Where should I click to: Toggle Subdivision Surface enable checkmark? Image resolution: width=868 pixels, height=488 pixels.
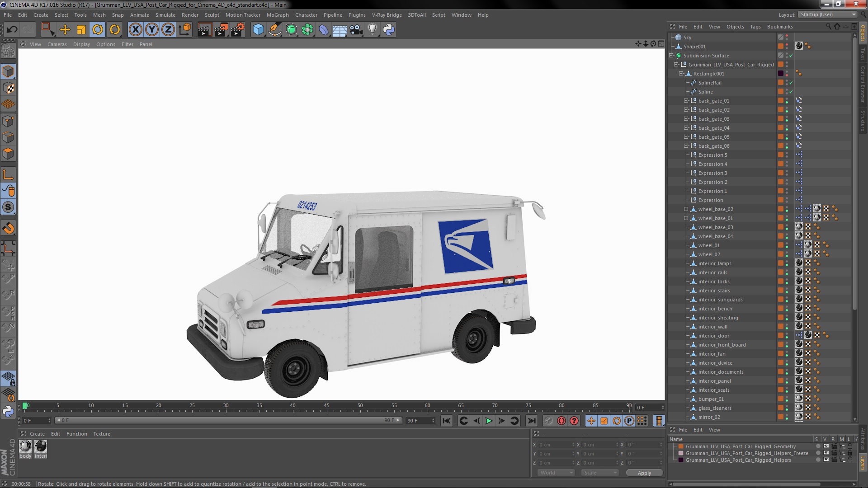791,56
